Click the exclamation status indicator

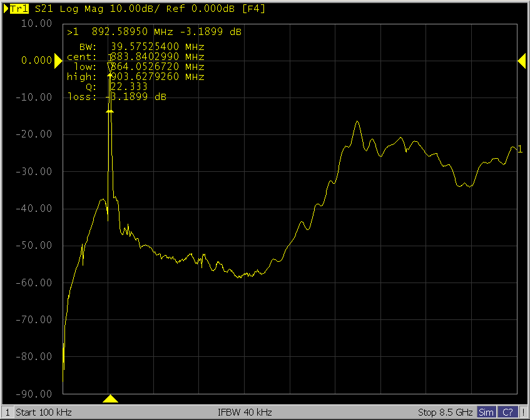point(523,412)
